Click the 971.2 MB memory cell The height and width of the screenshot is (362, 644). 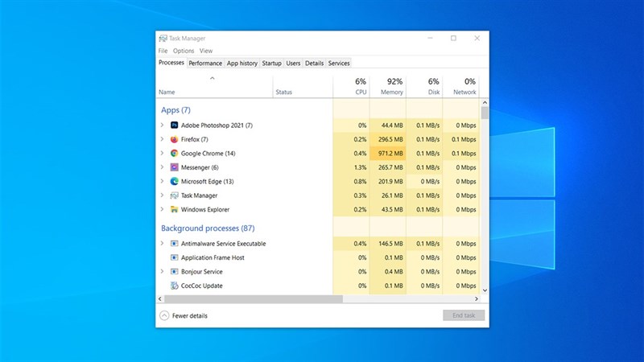pyautogui.click(x=388, y=153)
